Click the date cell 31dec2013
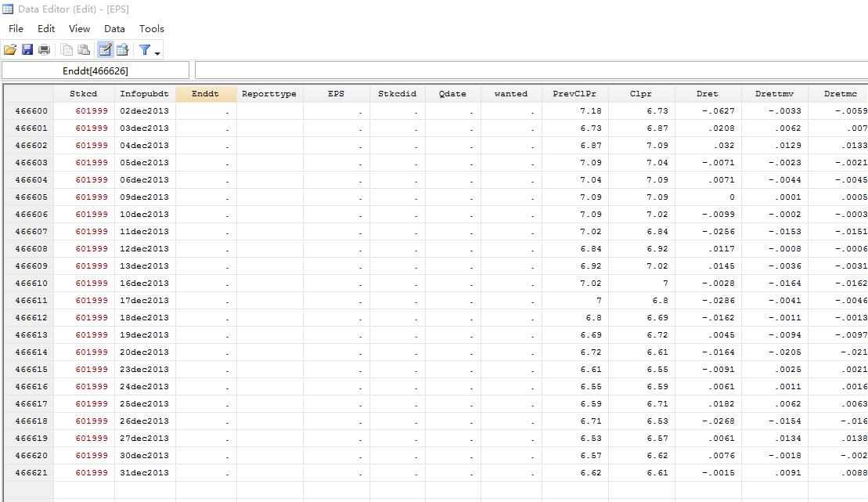Viewport: 868px width, 502px height. pyautogui.click(x=145, y=473)
